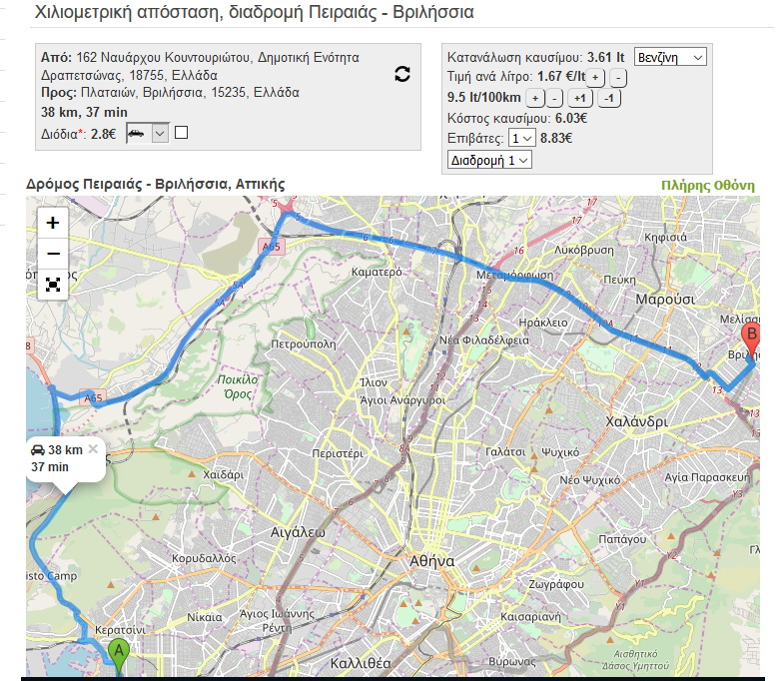
Task: Click the red B destination marker
Action: coord(751,338)
